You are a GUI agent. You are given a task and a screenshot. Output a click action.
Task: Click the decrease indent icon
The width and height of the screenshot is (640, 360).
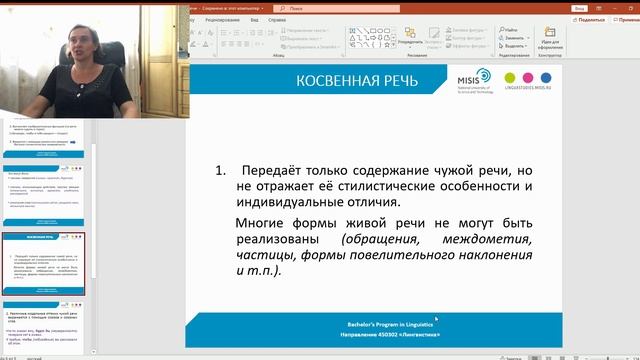pos(252,33)
